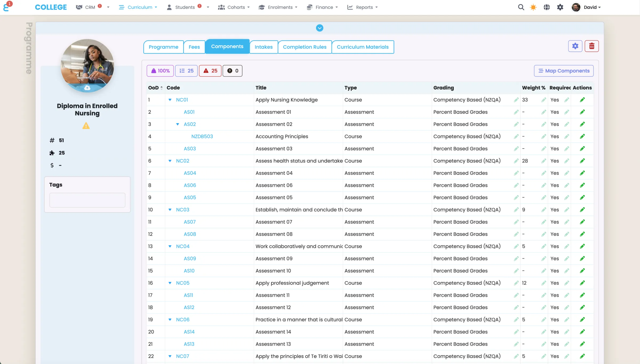Click the red trash delete button
640x364 pixels.
592,46
